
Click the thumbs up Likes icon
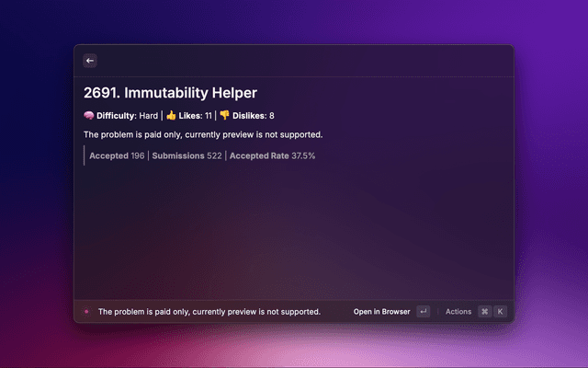[171, 116]
